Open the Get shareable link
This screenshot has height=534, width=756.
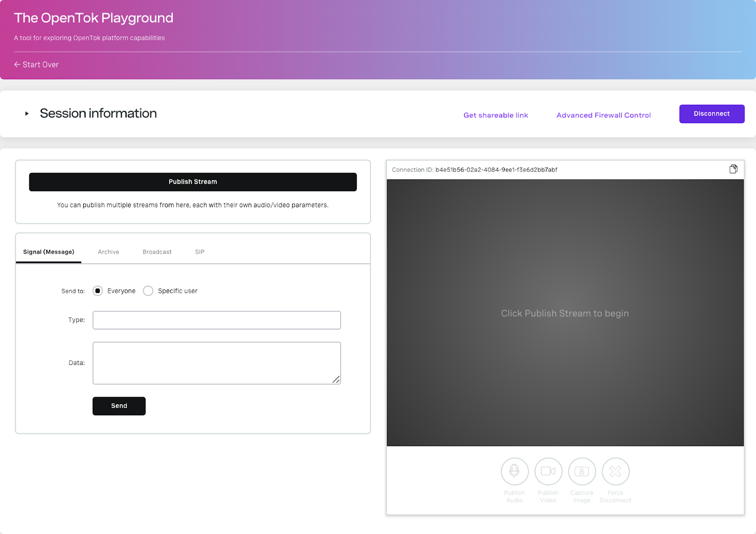[496, 115]
